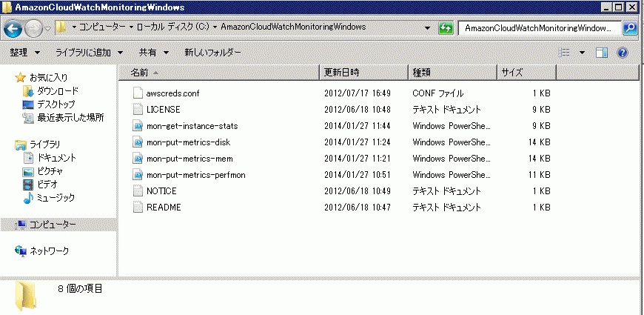Select コンピューター in navigation pane
Image resolution: width=644 pixels, height=315 pixels.
point(53,225)
